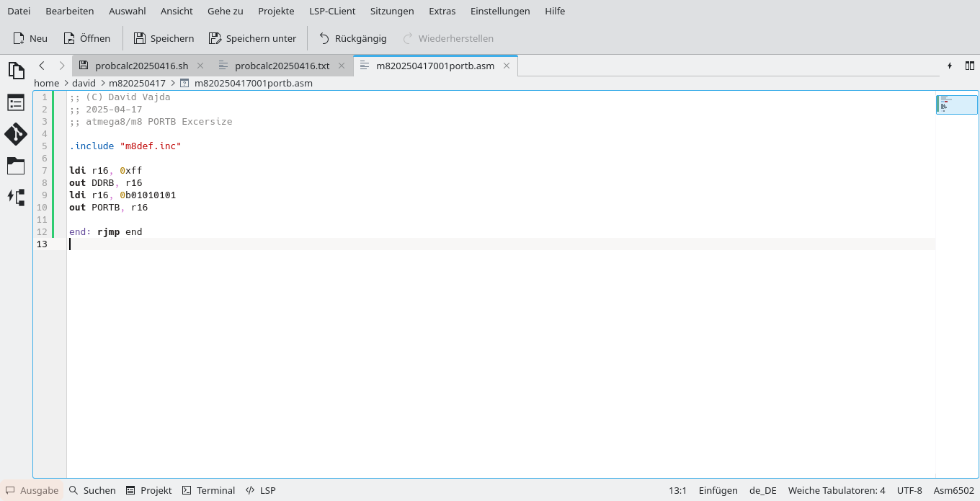The image size is (980, 501).
Task: Click the minimap document preview
Action: click(x=957, y=105)
